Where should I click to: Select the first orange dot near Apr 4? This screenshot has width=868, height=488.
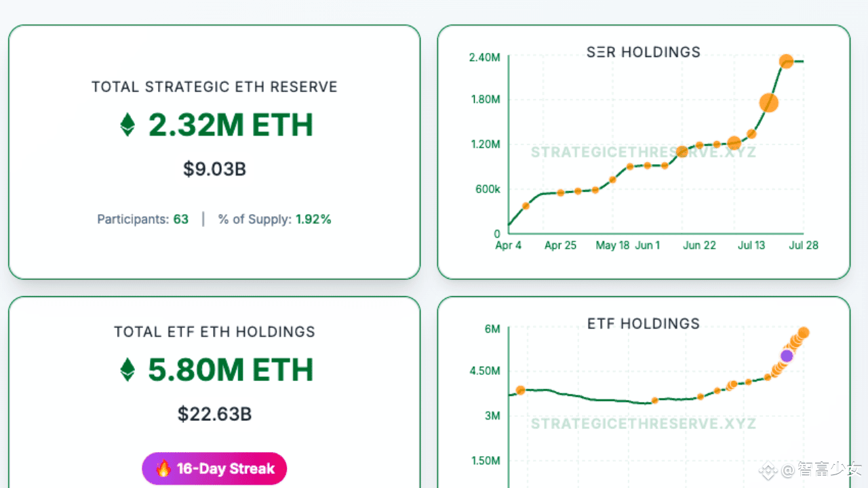tap(526, 205)
